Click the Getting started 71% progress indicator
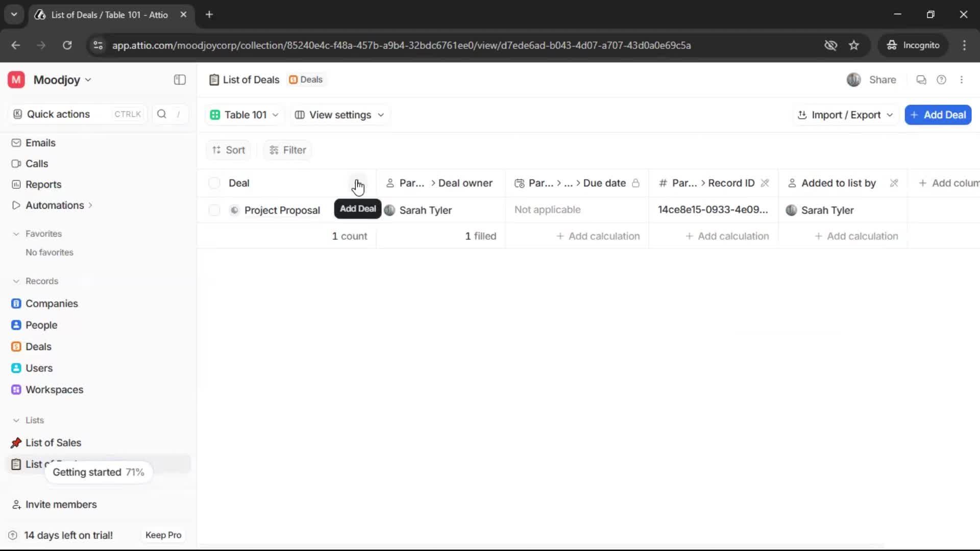 pyautogui.click(x=98, y=472)
